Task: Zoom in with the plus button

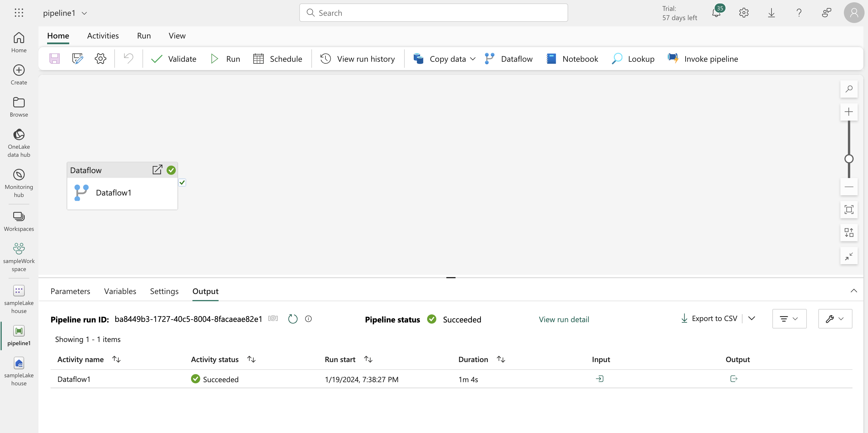Action: coord(849,112)
